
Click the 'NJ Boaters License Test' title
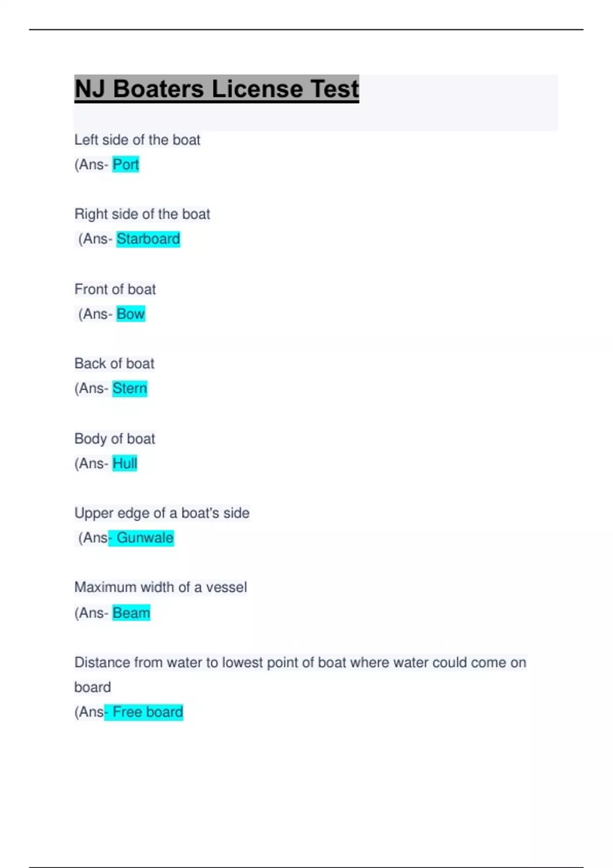tap(217, 89)
